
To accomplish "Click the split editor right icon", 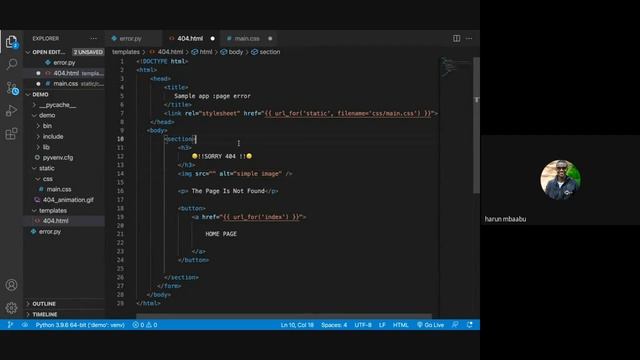I will pyautogui.click(x=456, y=38).
